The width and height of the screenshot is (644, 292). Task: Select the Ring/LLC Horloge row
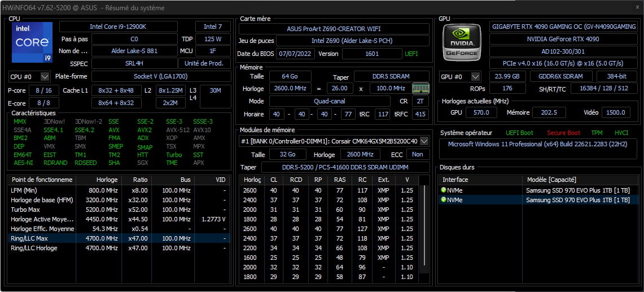119,248
